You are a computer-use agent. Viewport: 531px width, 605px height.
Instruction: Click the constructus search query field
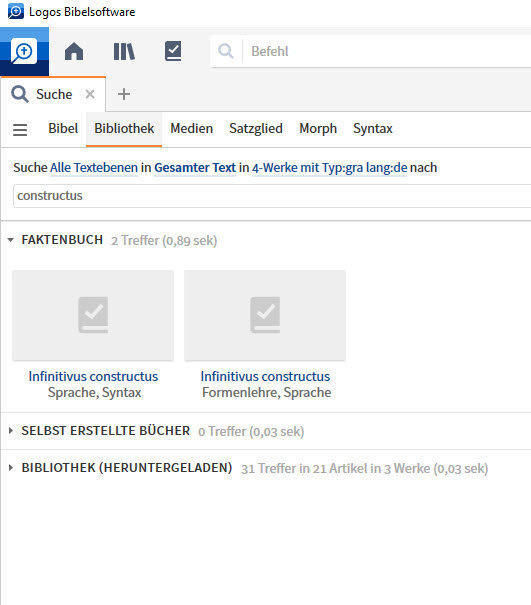click(x=272, y=196)
